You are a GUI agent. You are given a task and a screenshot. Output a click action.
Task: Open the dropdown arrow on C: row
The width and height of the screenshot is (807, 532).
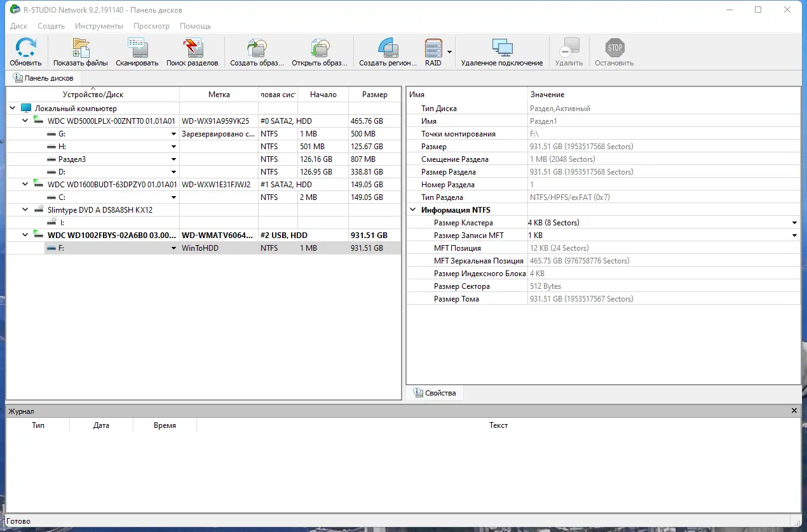[x=173, y=197]
